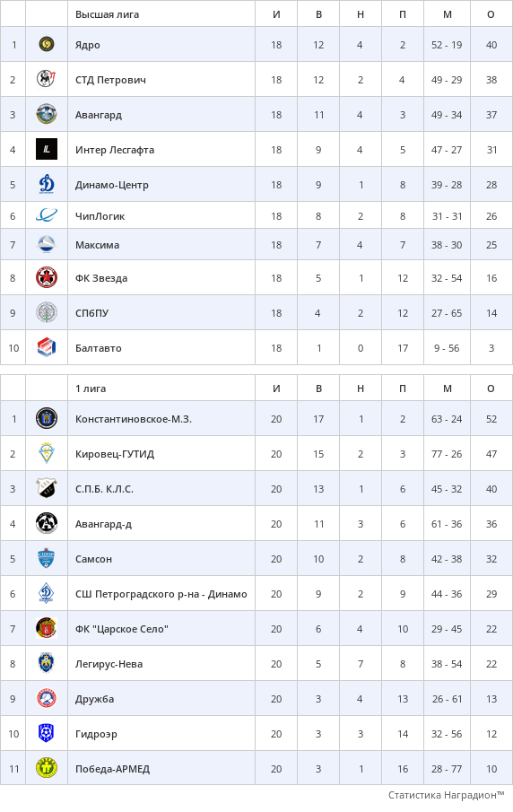
Task: Click the М goals column header in 1 лига
Action: click(448, 389)
